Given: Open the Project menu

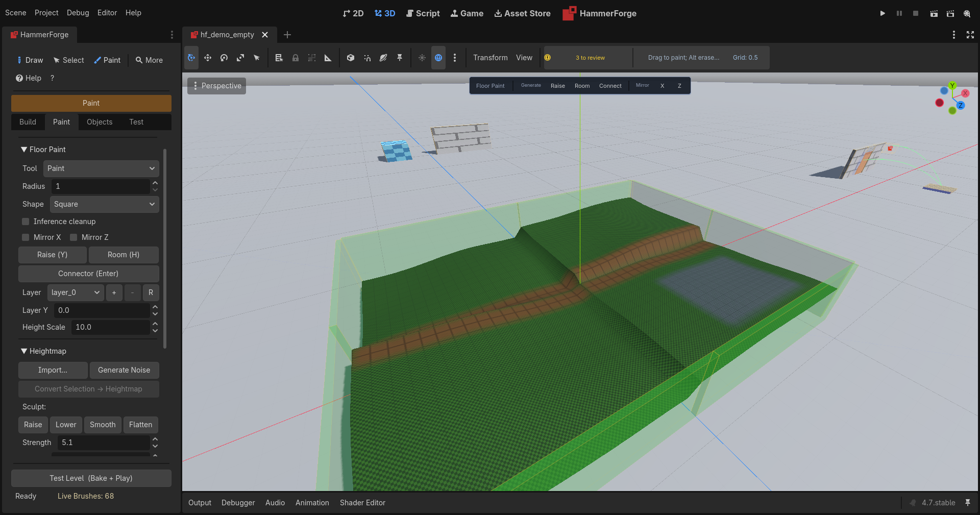Looking at the screenshot, I should pos(46,13).
